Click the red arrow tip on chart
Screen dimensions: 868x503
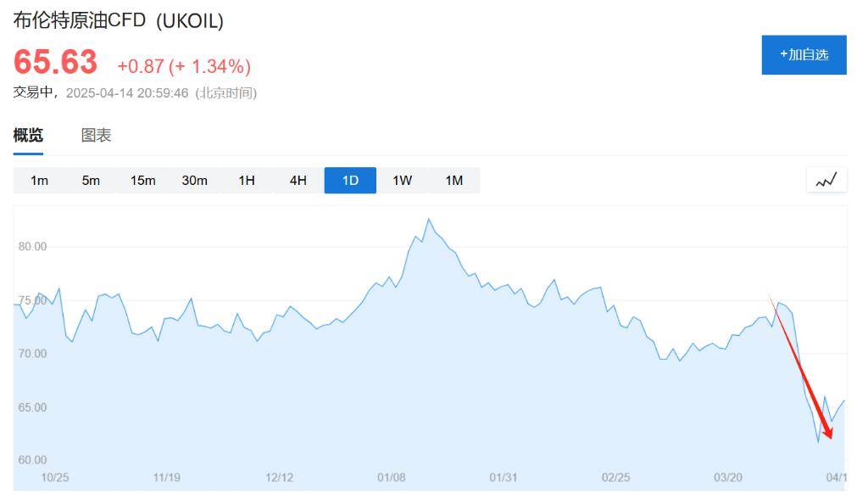click(829, 437)
